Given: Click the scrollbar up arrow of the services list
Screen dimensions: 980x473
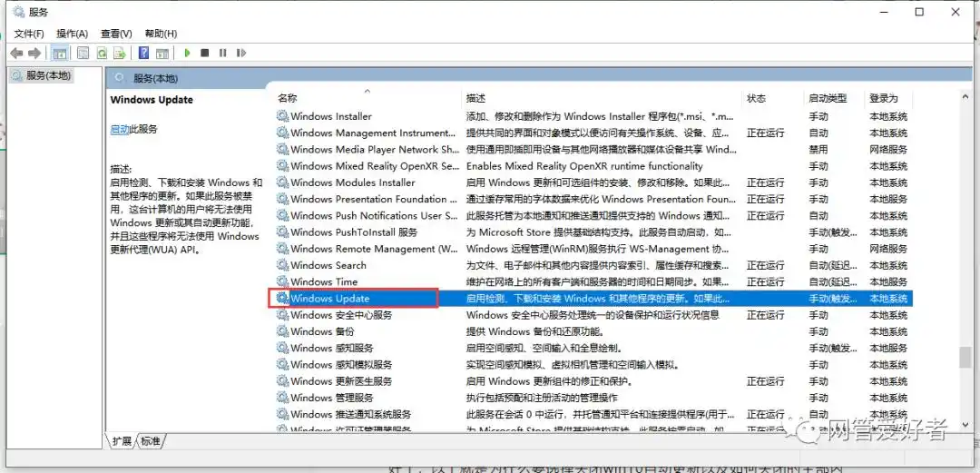Looking at the screenshot, I should click(x=965, y=95).
